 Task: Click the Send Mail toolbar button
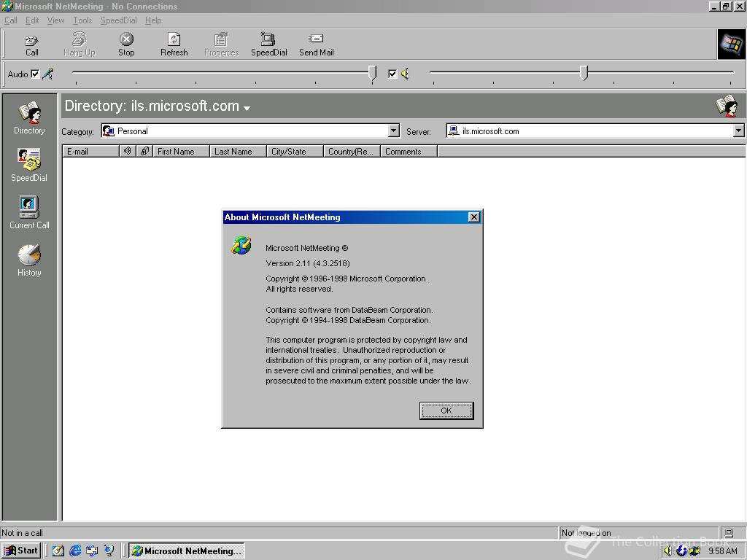[x=317, y=45]
